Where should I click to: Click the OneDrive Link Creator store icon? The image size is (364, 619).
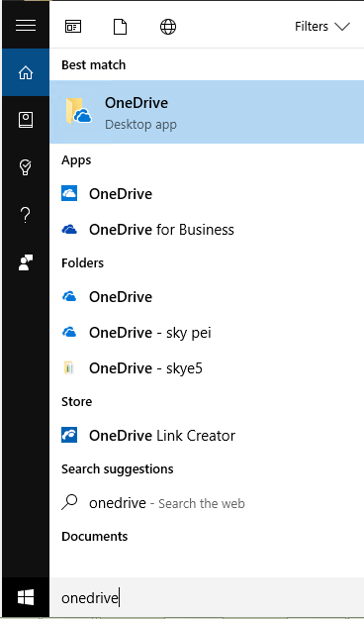[x=69, y=435]
